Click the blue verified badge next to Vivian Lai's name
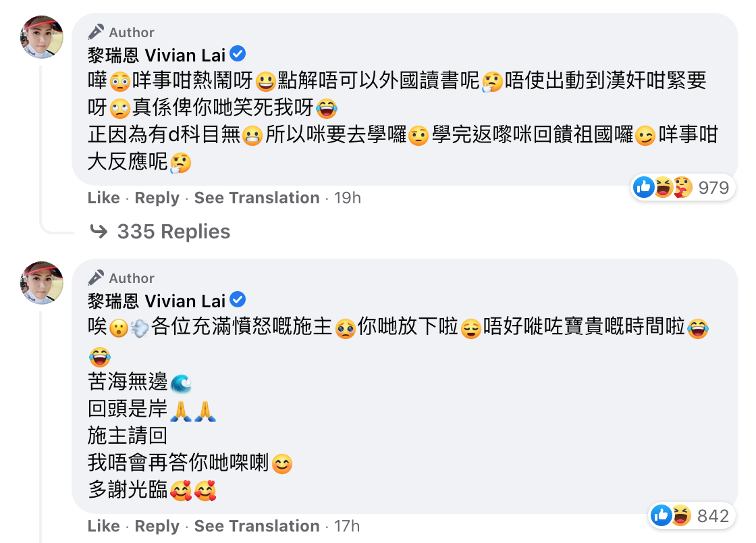 click(238, 54)
